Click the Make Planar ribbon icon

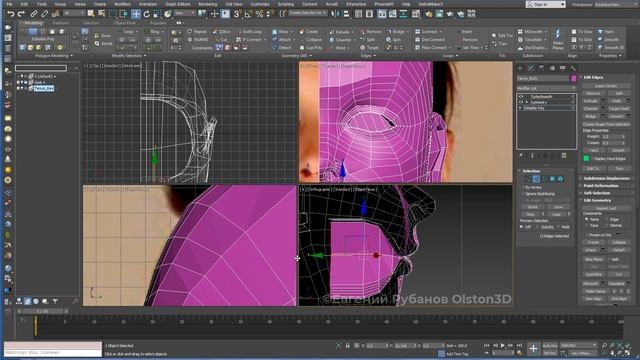(558, 39)
